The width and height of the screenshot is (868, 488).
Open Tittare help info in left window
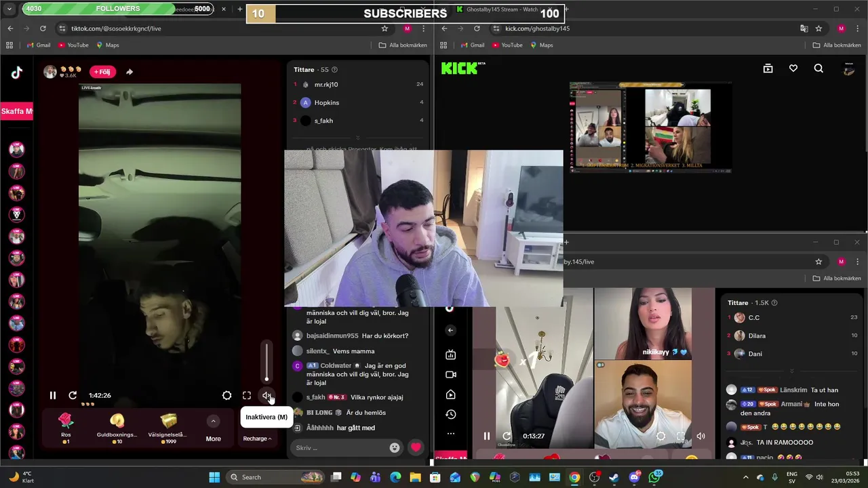[x=334, y=70]
